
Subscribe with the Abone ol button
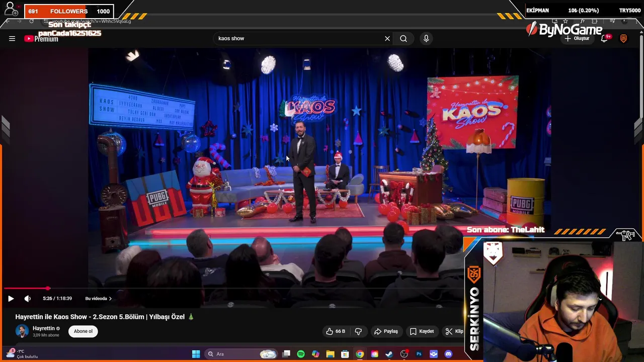click(x=83, y=331)
